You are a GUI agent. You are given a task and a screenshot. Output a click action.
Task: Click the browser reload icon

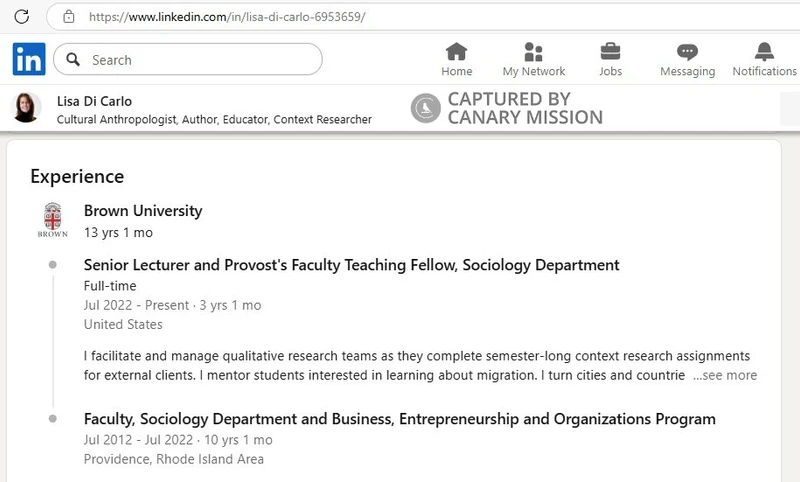point(21,17)
